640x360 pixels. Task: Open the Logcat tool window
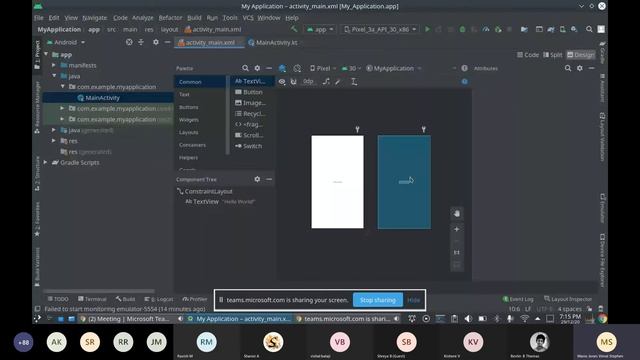tap(159, 299)
